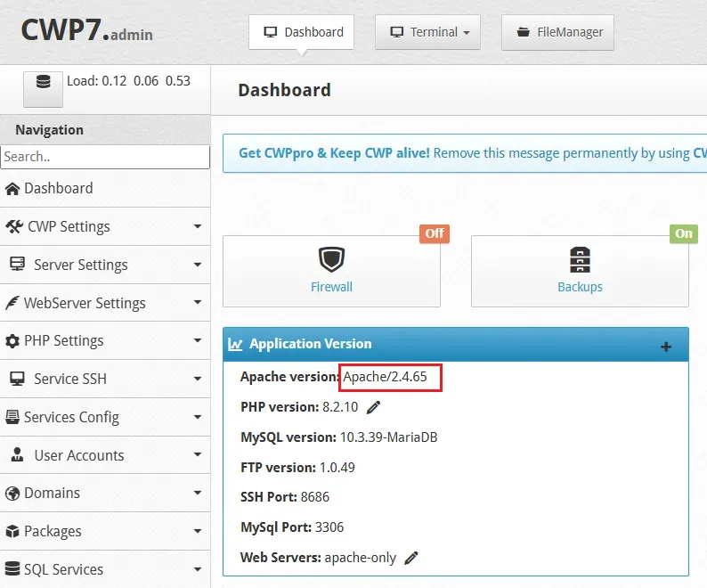Viewport: 707px width, 588px height.
Task: Expand the CWP Settings menu arrow
Action: click(198, 226)
